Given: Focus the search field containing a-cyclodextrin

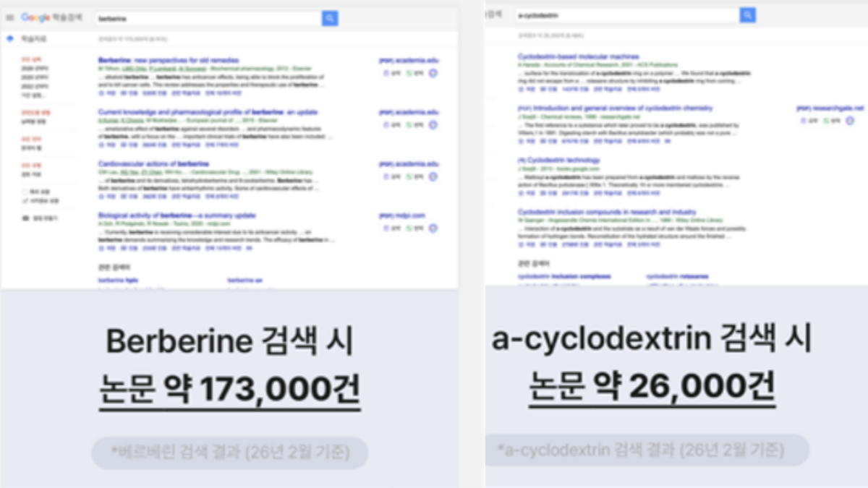Looking at the screenshot, I should [626, 14].
